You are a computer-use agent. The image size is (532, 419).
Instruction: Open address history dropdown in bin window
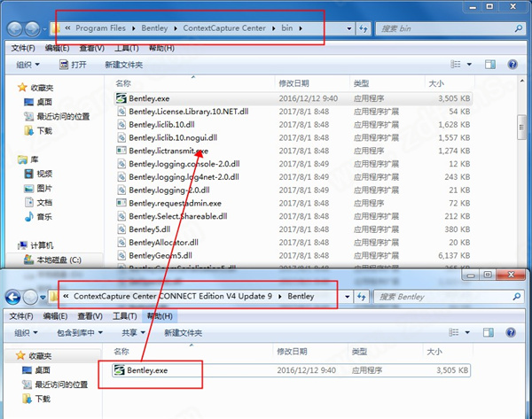coord(349,29)
